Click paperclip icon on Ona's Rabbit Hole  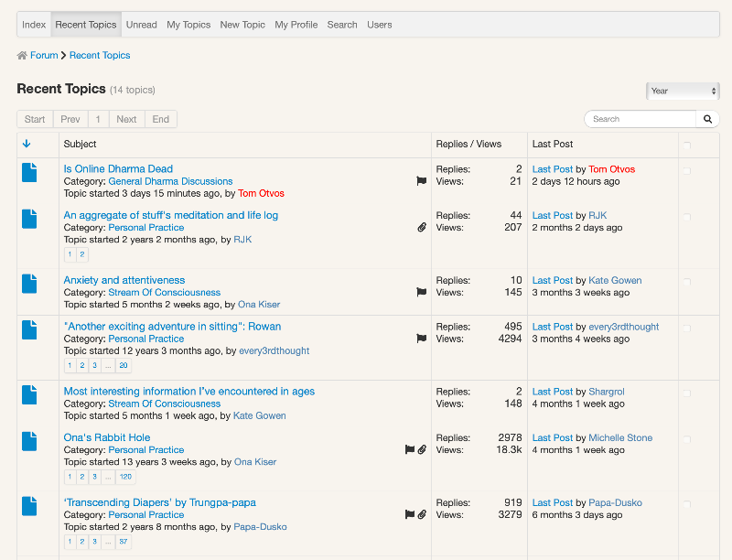tap(422, 449)
